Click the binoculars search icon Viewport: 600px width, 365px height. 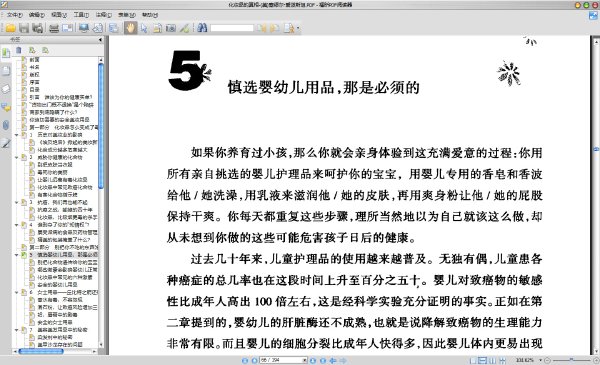pos(202,28)
